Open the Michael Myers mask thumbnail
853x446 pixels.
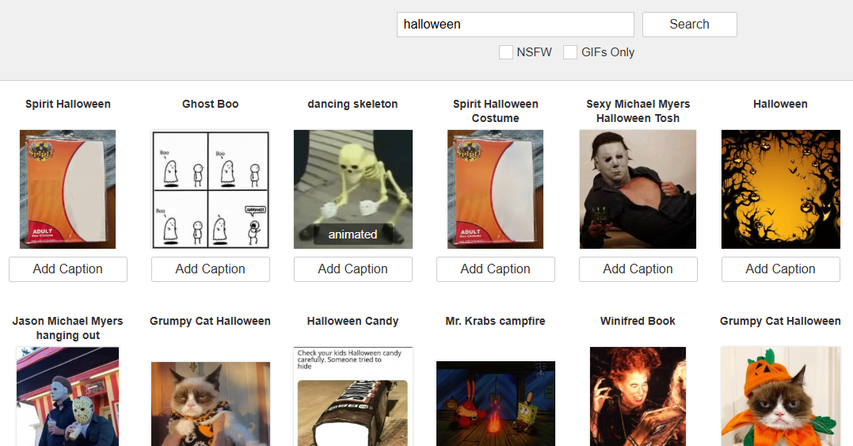pyautogui.click(x=638, y=189)
